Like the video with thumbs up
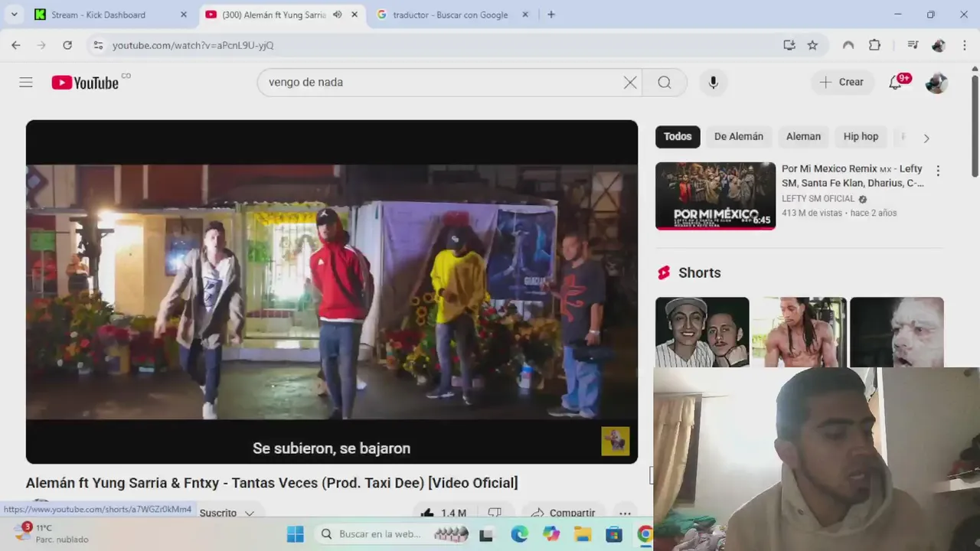The width and height of the screenshot is (980, 551). tap(444, 513)
